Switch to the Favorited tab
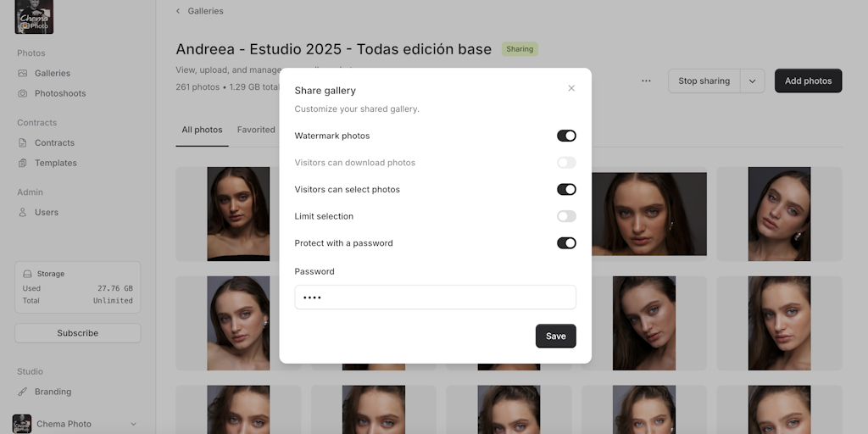 click(x=256, y=130)
